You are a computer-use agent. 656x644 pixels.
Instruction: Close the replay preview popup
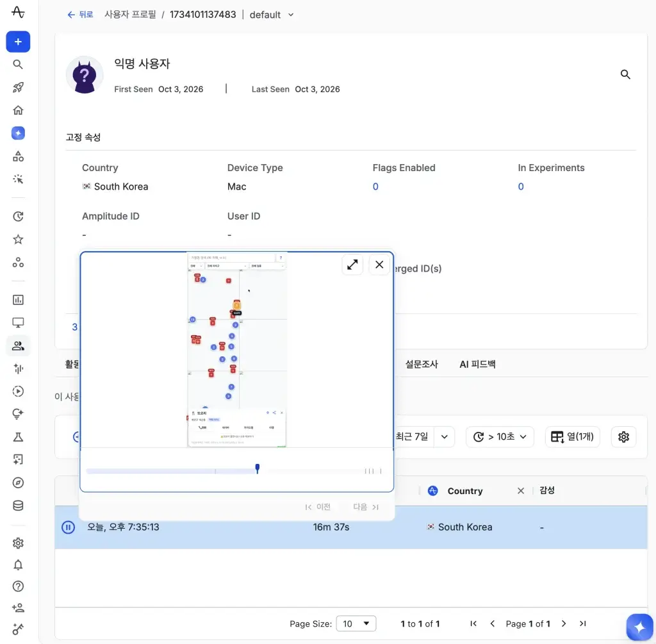tap(379, 265)
